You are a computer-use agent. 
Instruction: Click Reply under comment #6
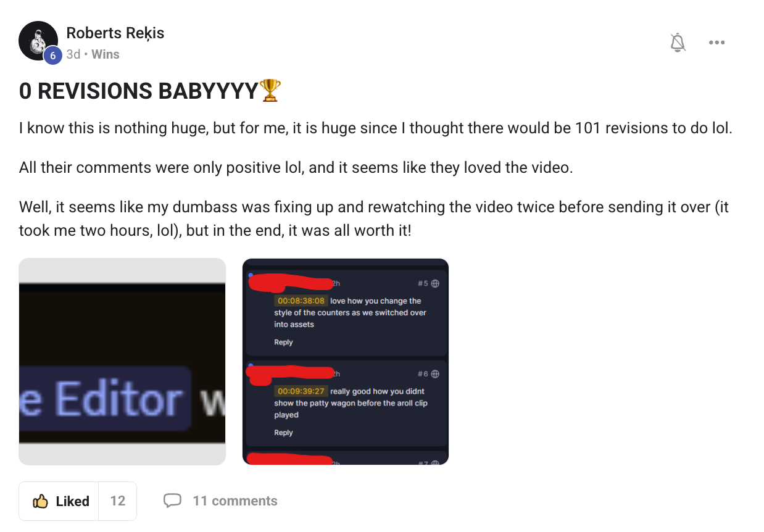click(283, 433)
